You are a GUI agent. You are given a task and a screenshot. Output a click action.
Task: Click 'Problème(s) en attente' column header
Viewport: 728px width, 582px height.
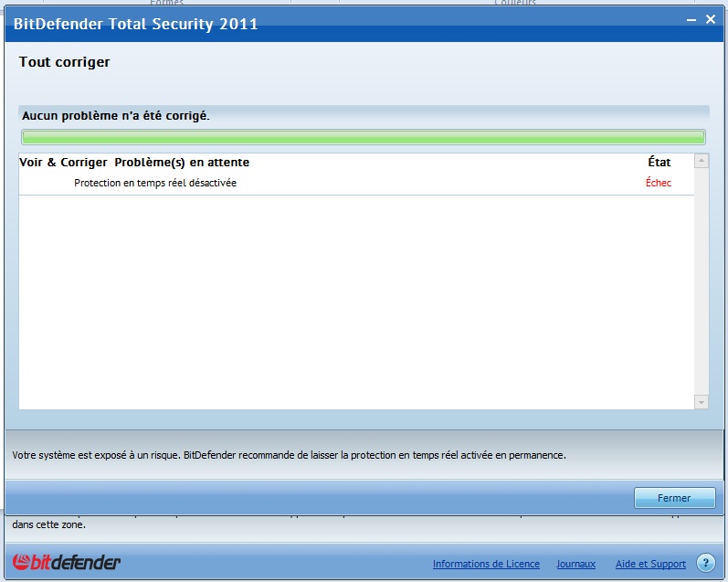(x=182, y=163)
